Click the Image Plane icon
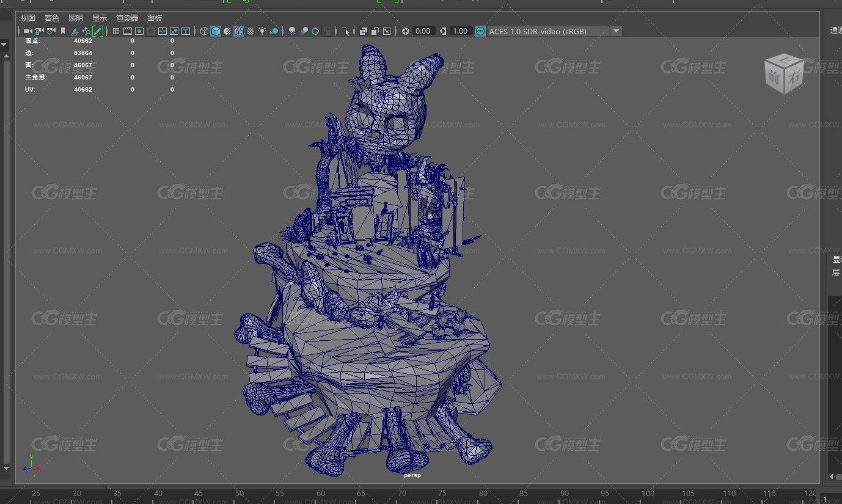 75,31
